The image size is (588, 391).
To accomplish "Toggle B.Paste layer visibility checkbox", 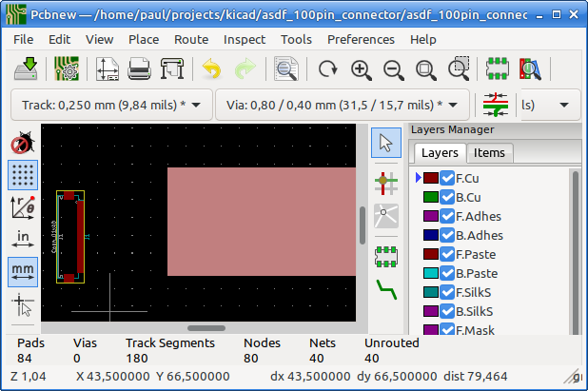I will click(x=447, y=273).
